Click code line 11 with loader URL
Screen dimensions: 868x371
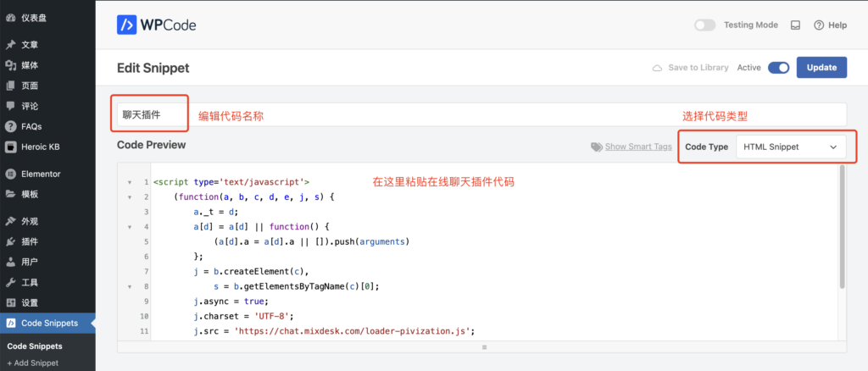(334, 331)
